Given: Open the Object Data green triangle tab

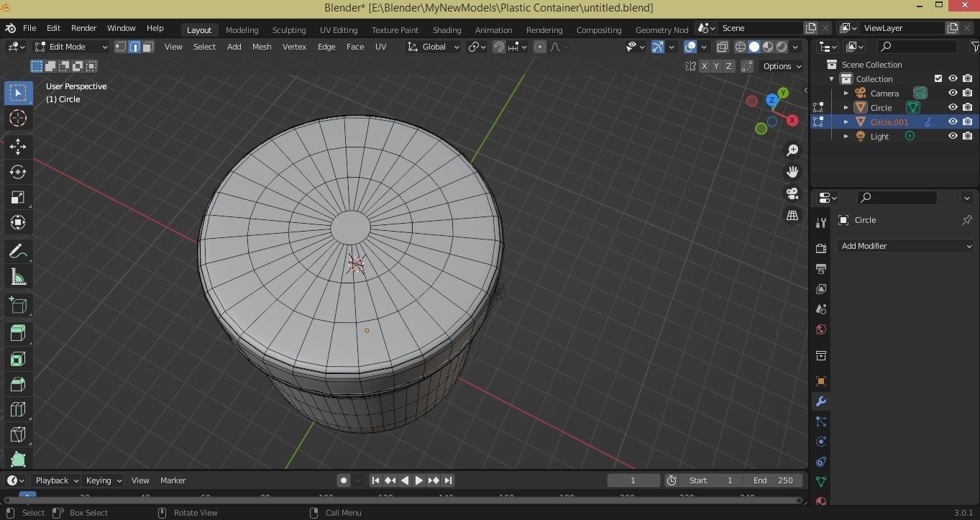Looking at the screenshot, I should [x=821, y=481].
